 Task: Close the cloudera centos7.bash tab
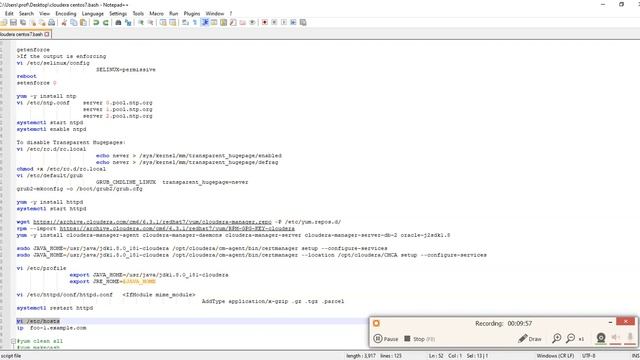tap(47, 34)
